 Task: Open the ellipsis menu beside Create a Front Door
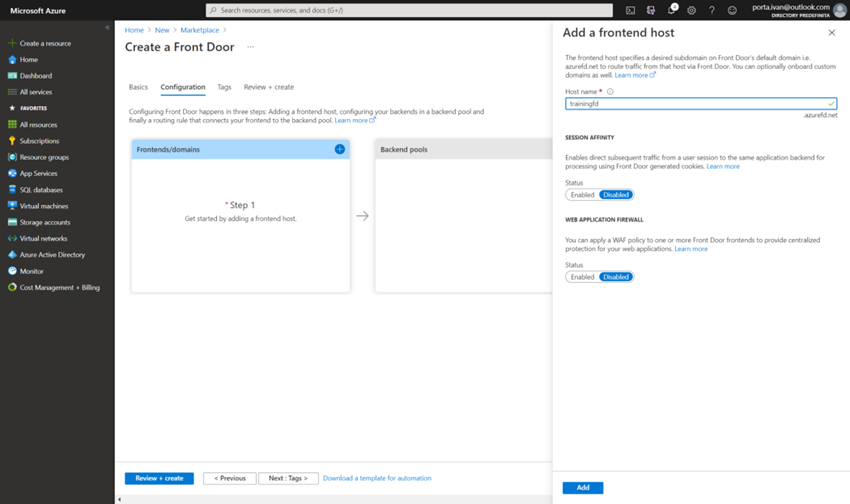pos(250,47)
